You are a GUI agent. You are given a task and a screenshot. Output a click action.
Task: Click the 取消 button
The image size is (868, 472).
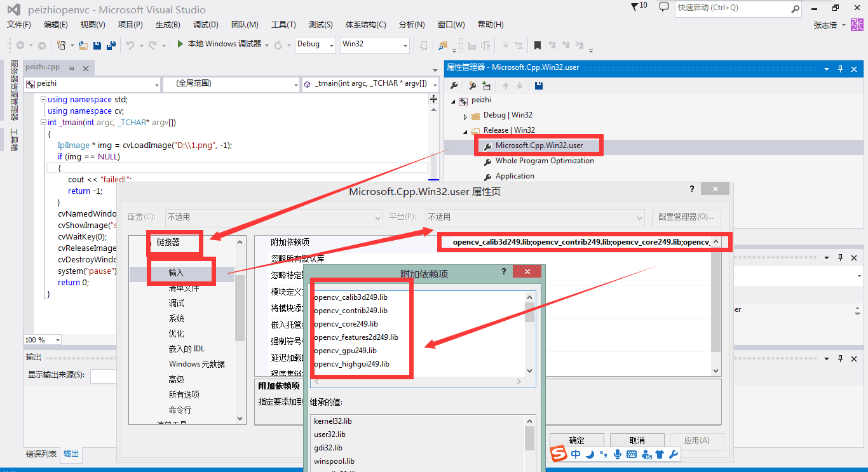(x=637, y=440)
